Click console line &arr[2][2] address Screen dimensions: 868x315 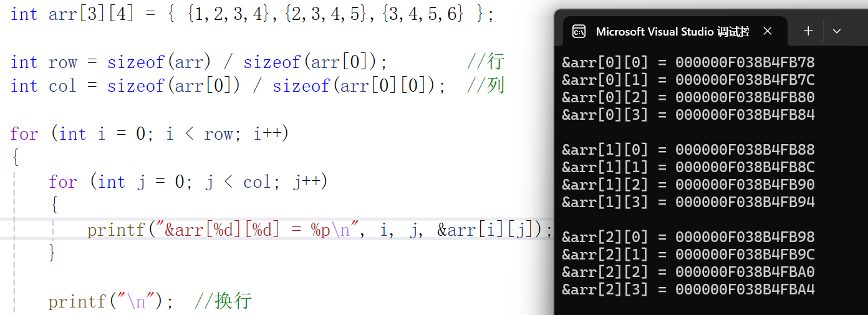(x=688, y=272)
